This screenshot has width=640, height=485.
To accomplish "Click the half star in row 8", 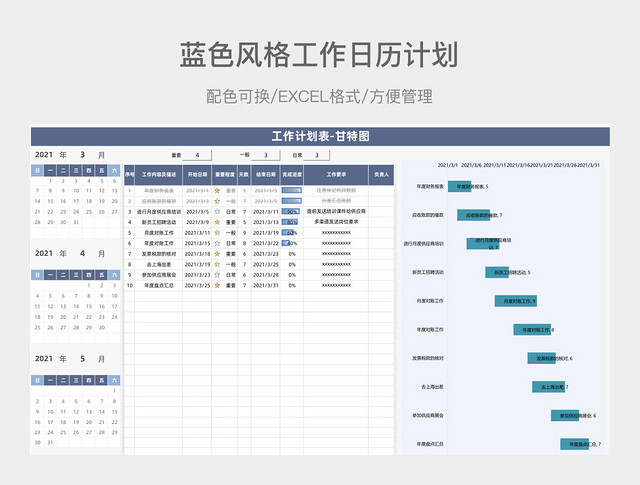I will point(217,265).
